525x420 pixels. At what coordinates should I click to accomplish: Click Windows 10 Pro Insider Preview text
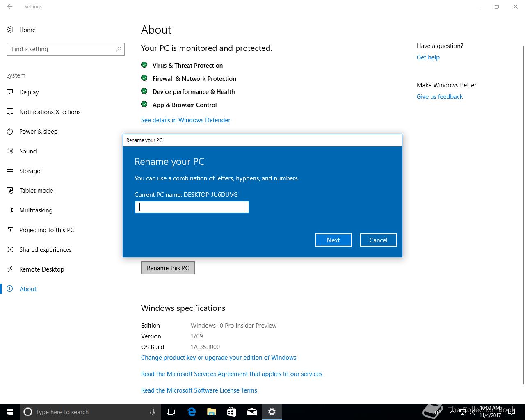click(233, 326)
